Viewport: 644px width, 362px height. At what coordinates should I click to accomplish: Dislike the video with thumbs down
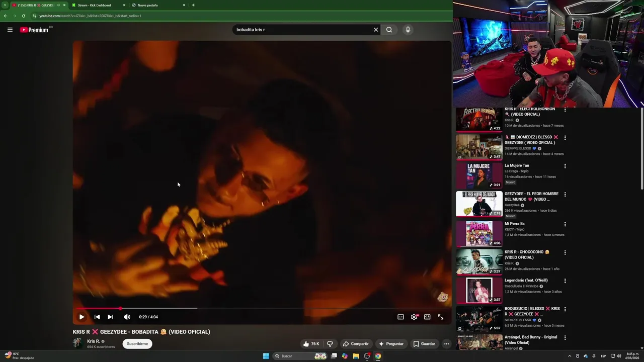pos(330,344)
